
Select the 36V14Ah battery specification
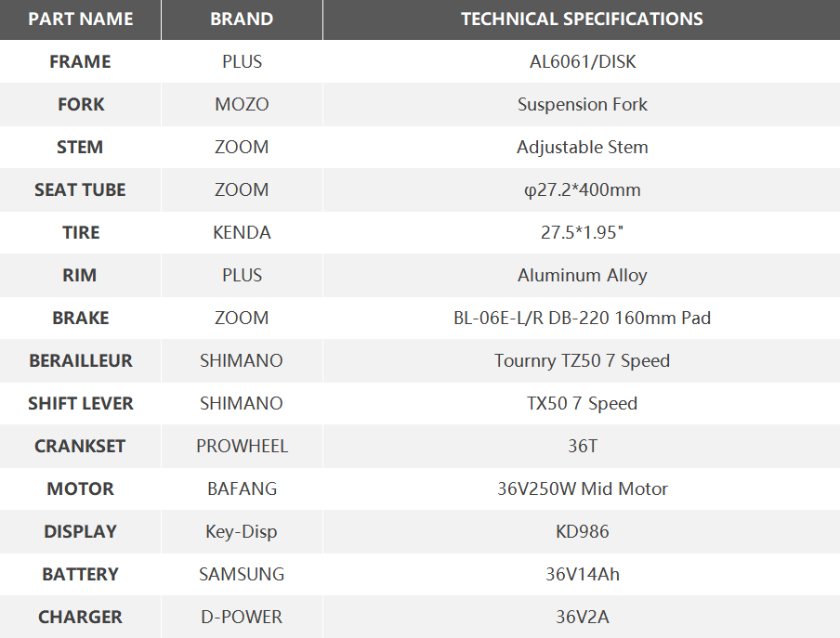point(582,575)
